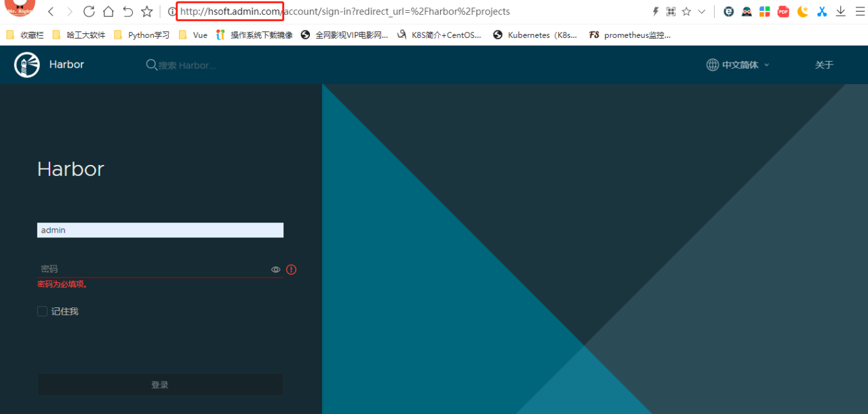The height and width of the screenshot is (414, 868).
Task: Open the colorful four-square apps extension
Action: pyautogui.click(x=764, y=12)
